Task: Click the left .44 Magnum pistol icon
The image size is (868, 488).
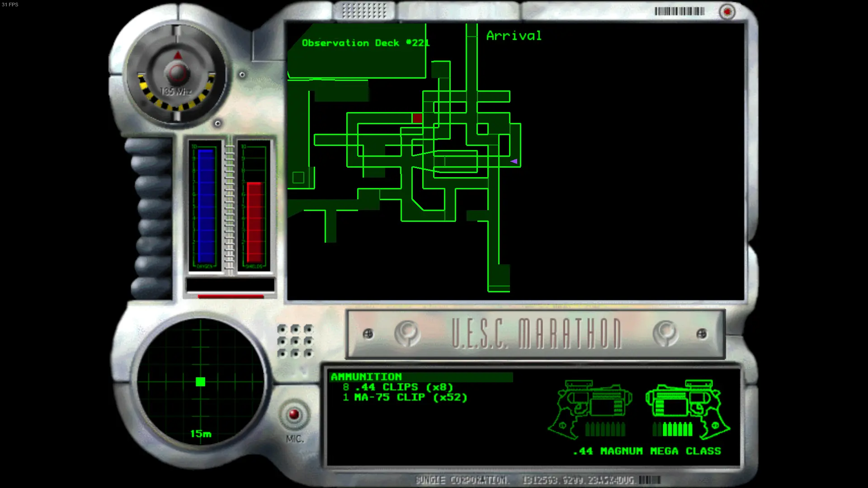Action: [x=590, y=409]
